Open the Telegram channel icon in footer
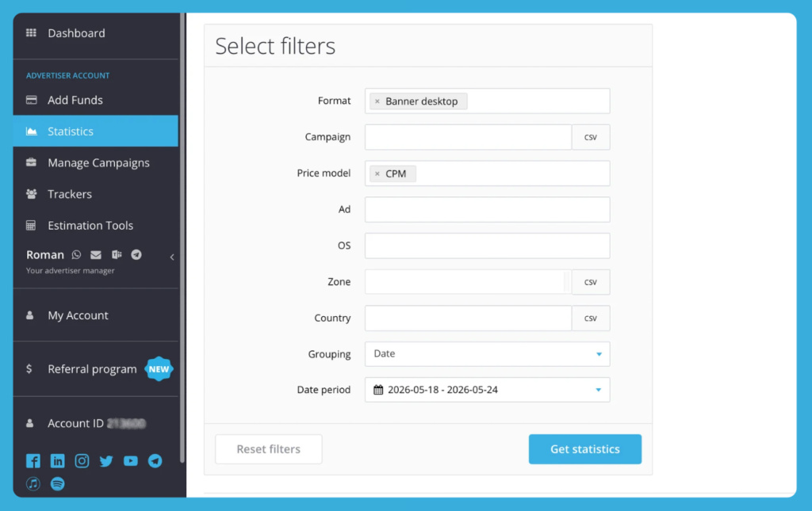 pyautogui.click(x=155, y=461)
